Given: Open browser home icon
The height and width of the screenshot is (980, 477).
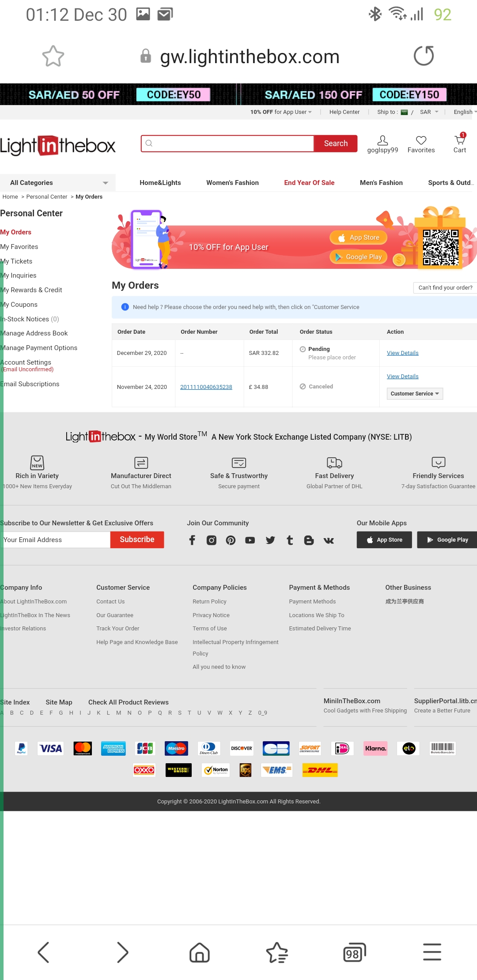Looking at the screenshot, I should (200, 952).
